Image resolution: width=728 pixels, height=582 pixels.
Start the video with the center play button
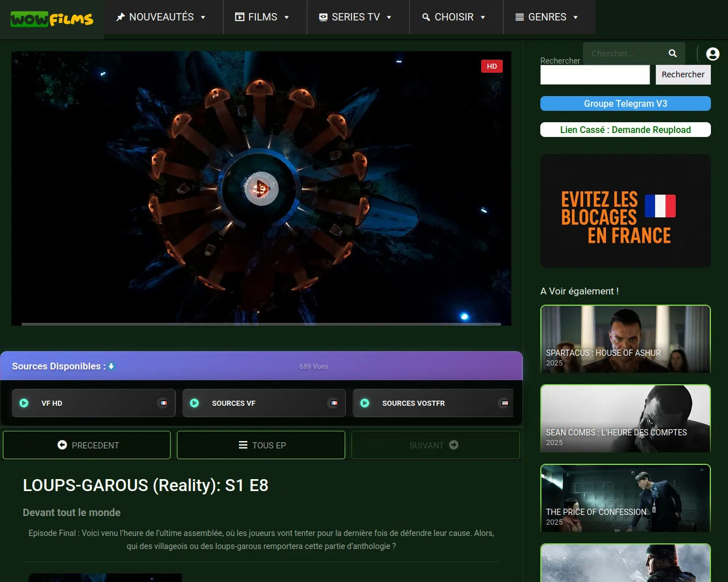pos(261,188)
